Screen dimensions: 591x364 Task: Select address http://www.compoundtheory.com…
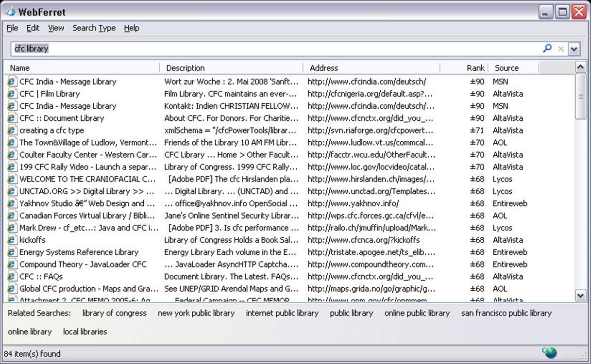[371, 264]
